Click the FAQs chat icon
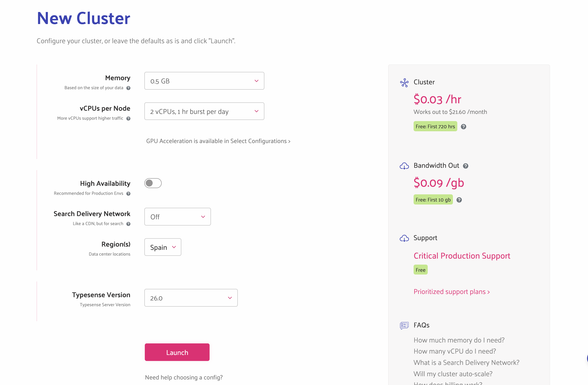The height and width of the screenshot is (385, 588). [x=404, y=326]
